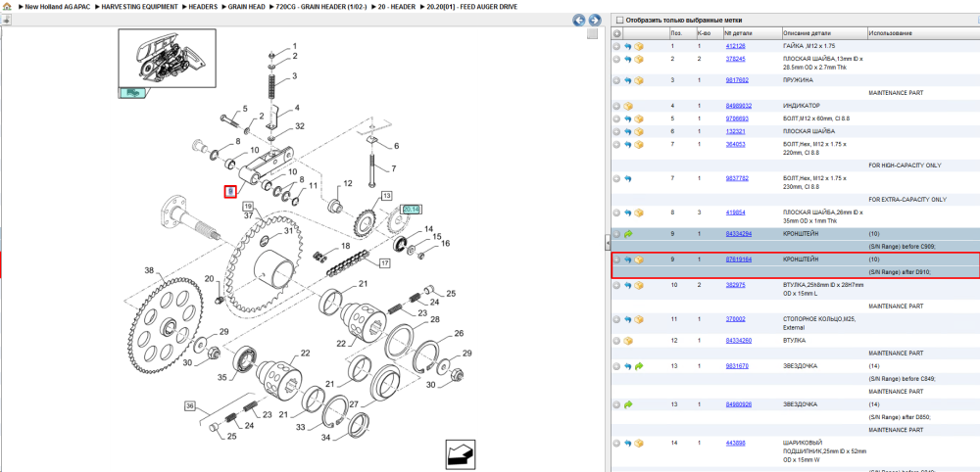Click blue arrow icon for part 9817602

(627, 80)
